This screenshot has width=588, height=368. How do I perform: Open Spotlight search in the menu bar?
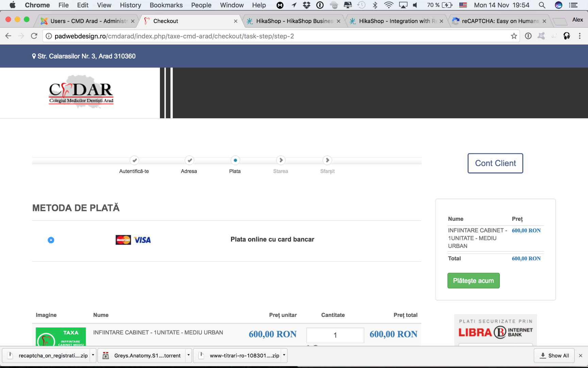(x=542, y=5)
